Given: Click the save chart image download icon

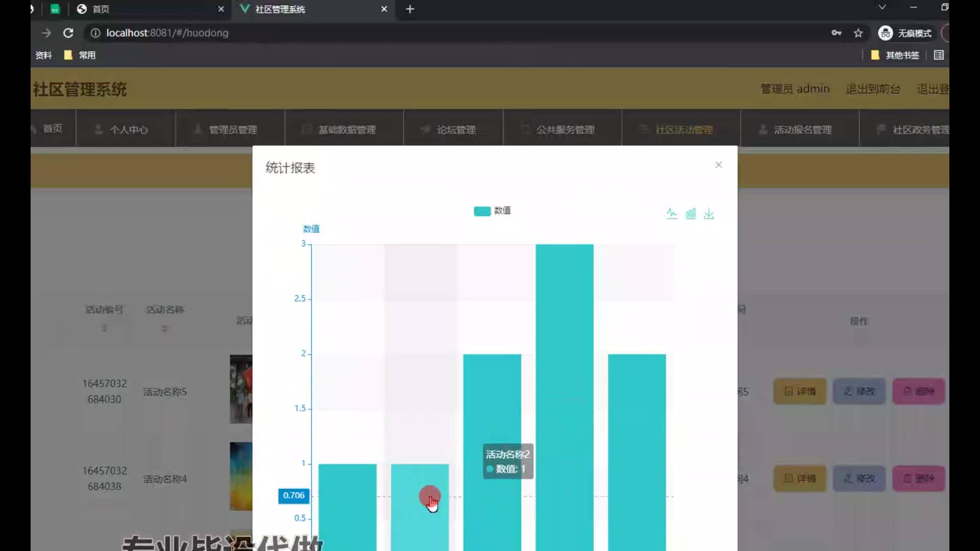Looking at the screenshot, I should coord(709,214).
